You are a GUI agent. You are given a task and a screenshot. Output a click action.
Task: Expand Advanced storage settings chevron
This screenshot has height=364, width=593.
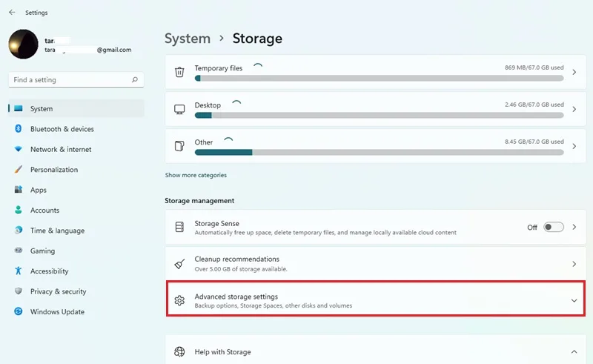574,301
